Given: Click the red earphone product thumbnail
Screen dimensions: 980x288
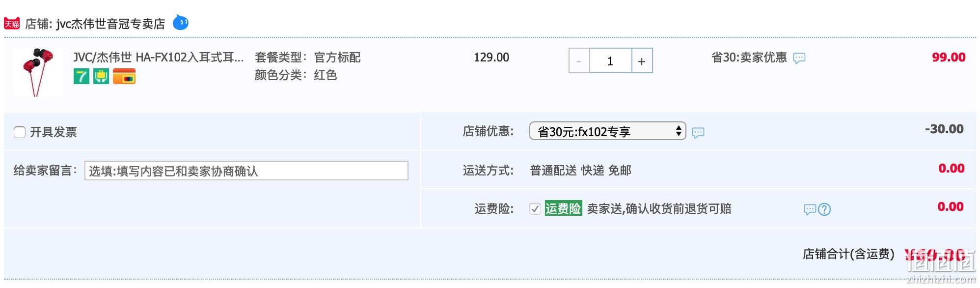Looking at the screenshot, I should tap(38, 72).
